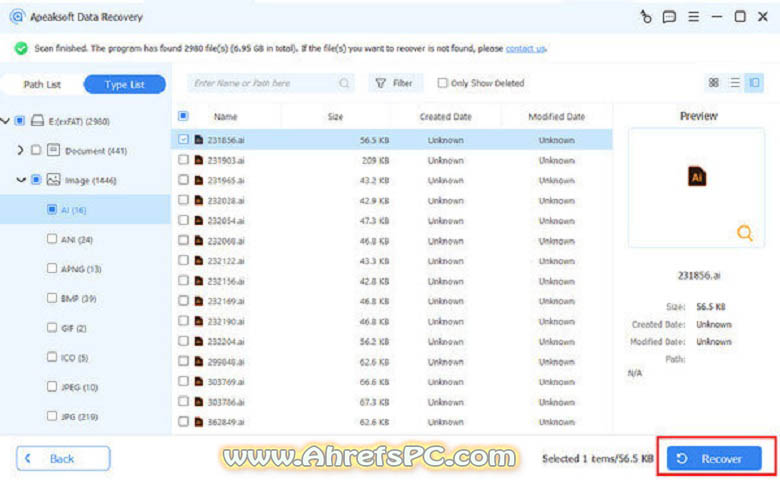
Task: Open the feedback chat icon in title bar
Action: [x=669, y=17]
